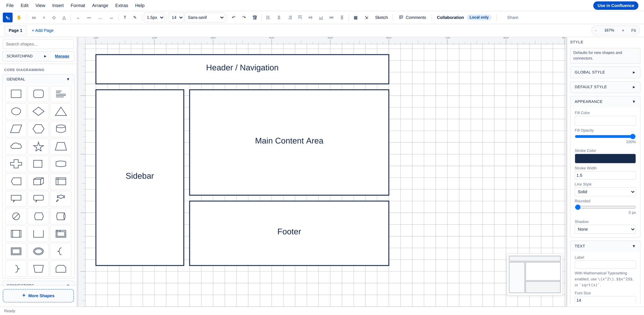Redo the last action
This screenshot has width=644, height=315.
(244, 17)
